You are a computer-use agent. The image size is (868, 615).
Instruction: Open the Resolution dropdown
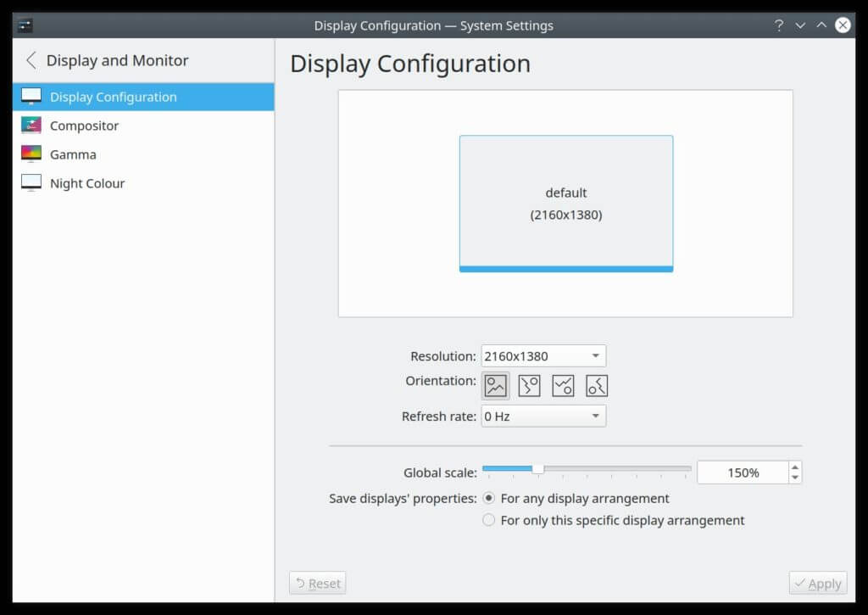click(x=542, y=355)
